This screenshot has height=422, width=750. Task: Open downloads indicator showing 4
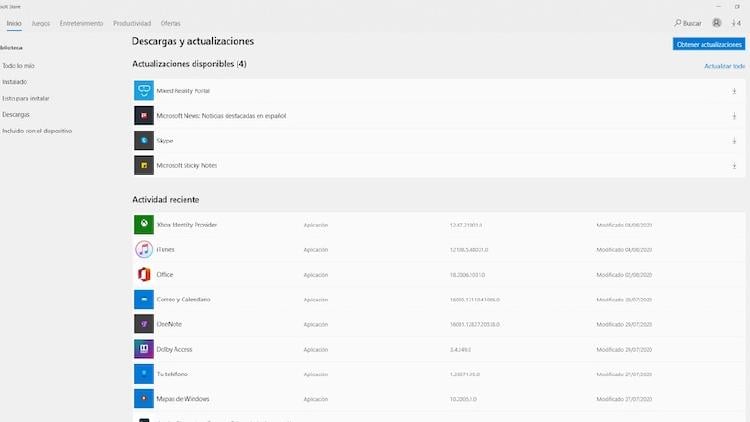tap(736, 23)
